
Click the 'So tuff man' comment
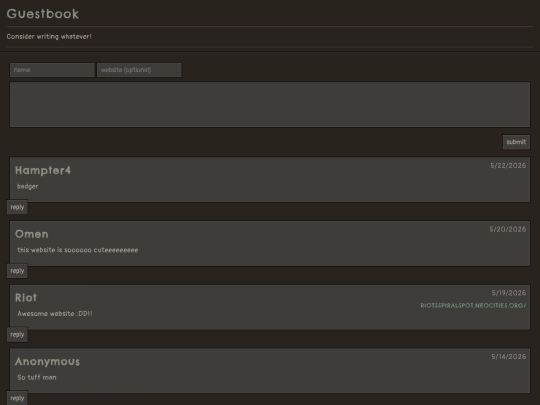(x=37, y=377)
